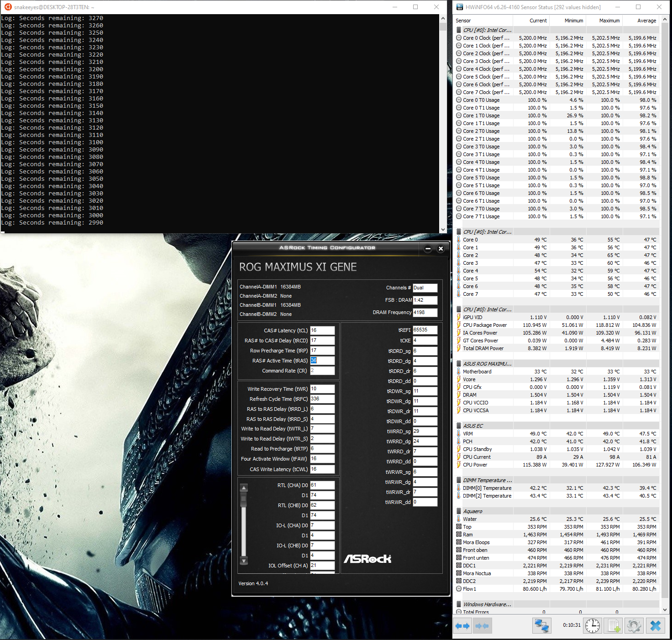Click the chip icon beside Aquaero group
The image size is (672, 640).
pos(459,511)
